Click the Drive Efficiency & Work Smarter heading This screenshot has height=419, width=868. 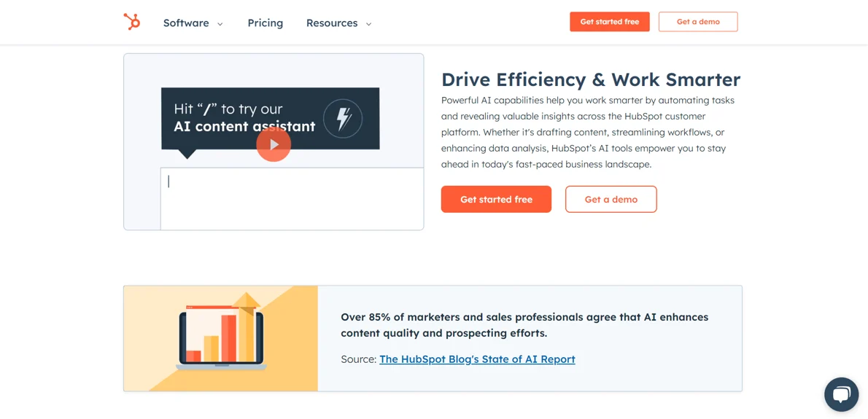[x=591, y=79]
